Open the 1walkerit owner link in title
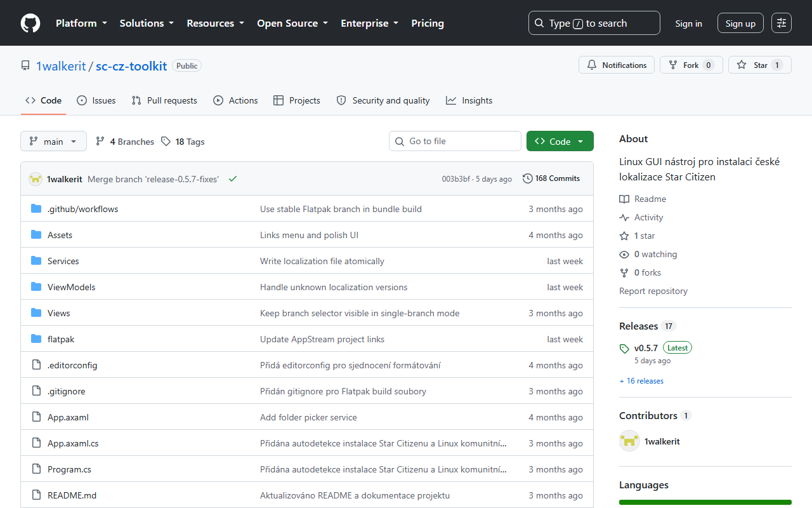 pos(61,66)
